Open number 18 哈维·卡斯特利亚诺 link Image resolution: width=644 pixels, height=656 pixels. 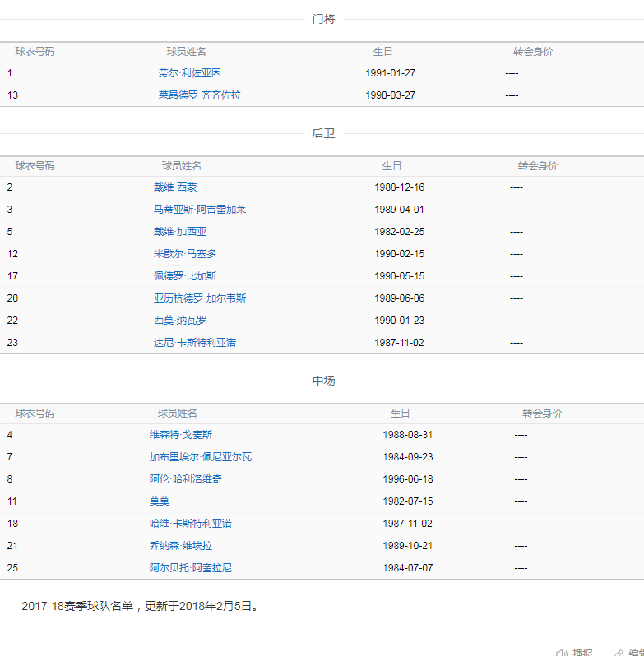coord(190,524)
